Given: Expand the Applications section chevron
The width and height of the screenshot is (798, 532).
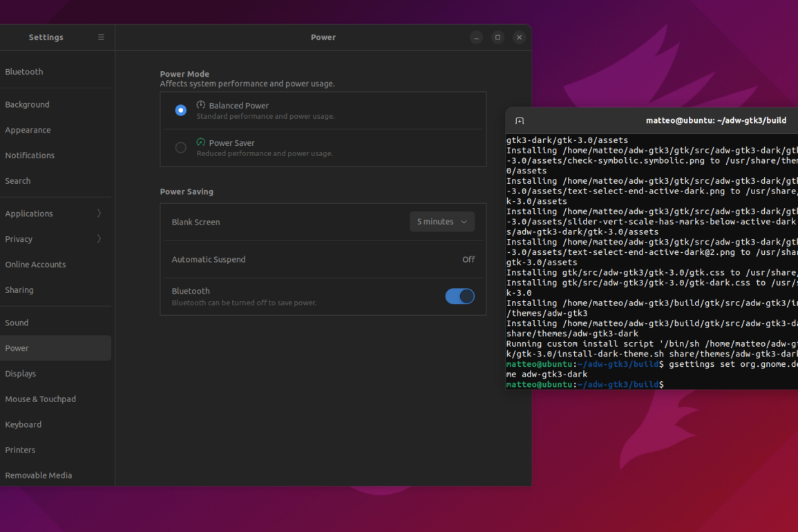Looking at the screenshot, I should tap(99, 213).
